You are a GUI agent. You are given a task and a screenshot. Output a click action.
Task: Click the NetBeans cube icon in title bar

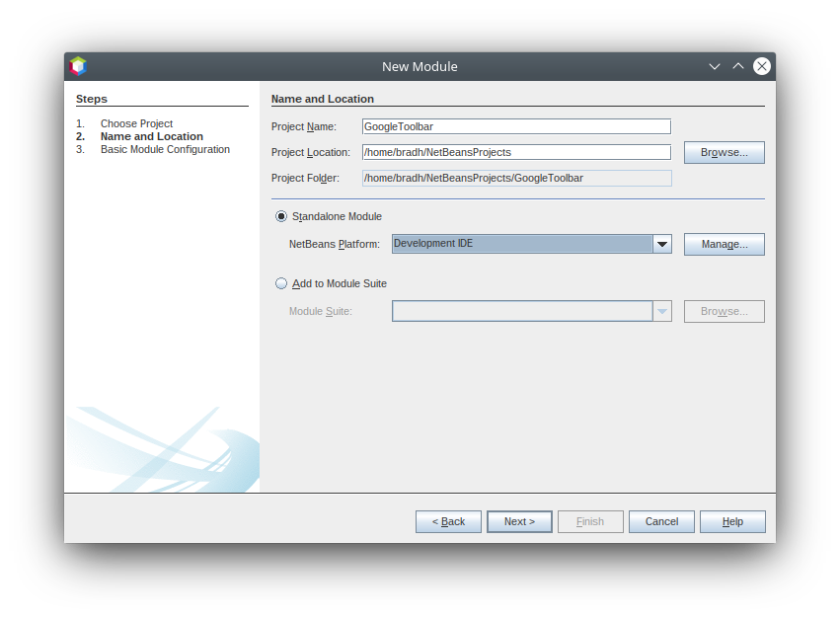tap(78, 66)
